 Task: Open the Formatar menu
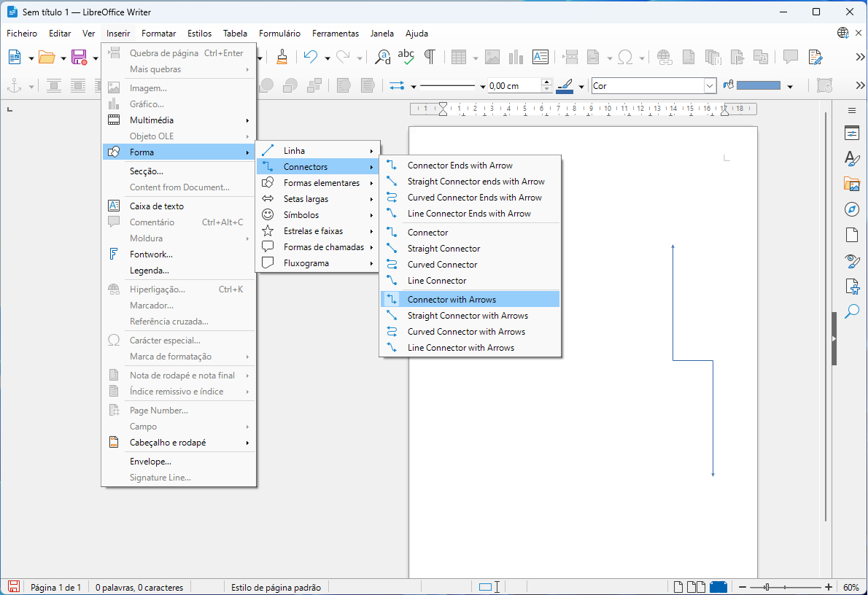(158, 34)
